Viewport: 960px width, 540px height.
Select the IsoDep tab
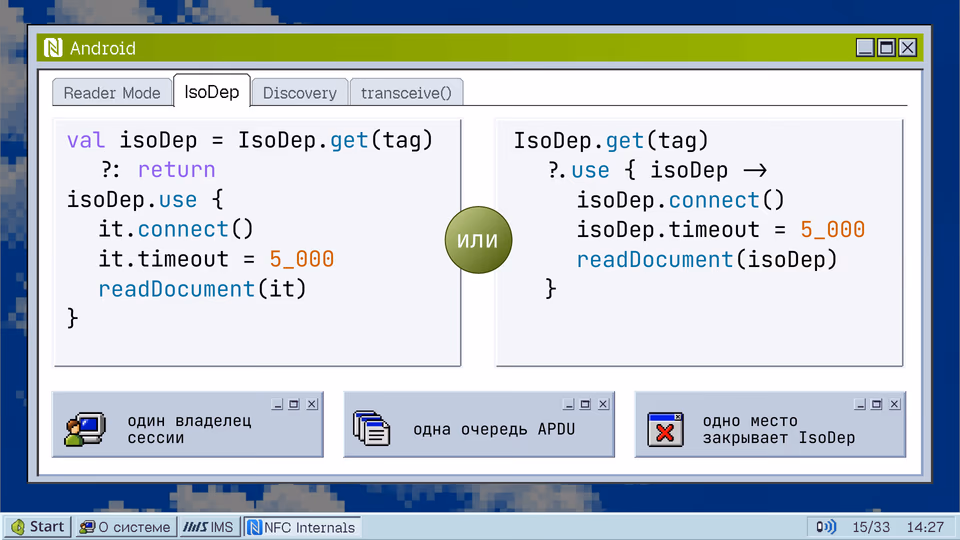(x=212, y=91)
